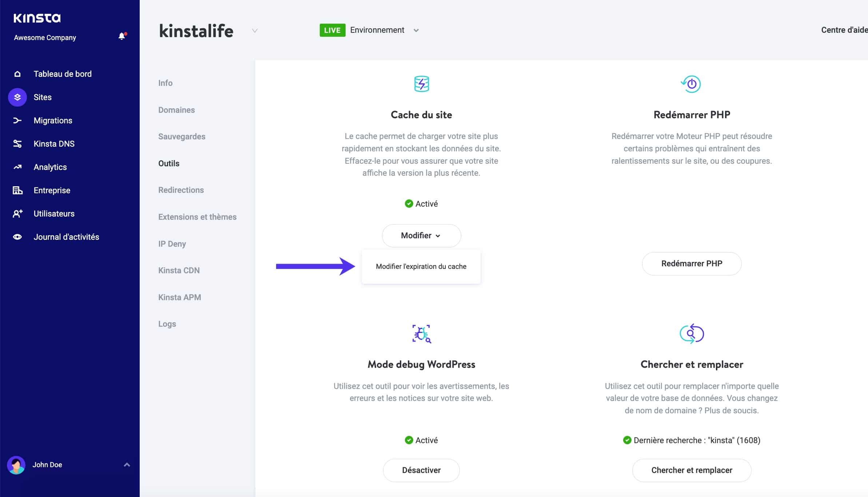Screen dimensions: 868x497
Task: Click the Redémarrer PHP button
Action: [x=691, y=263]
